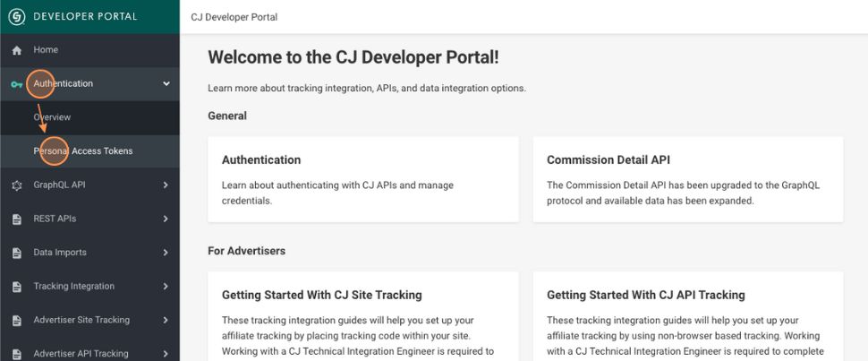Expand the REST APIs submenu arrow
This screenshot has width=868, height=361.
click(166, 219)
